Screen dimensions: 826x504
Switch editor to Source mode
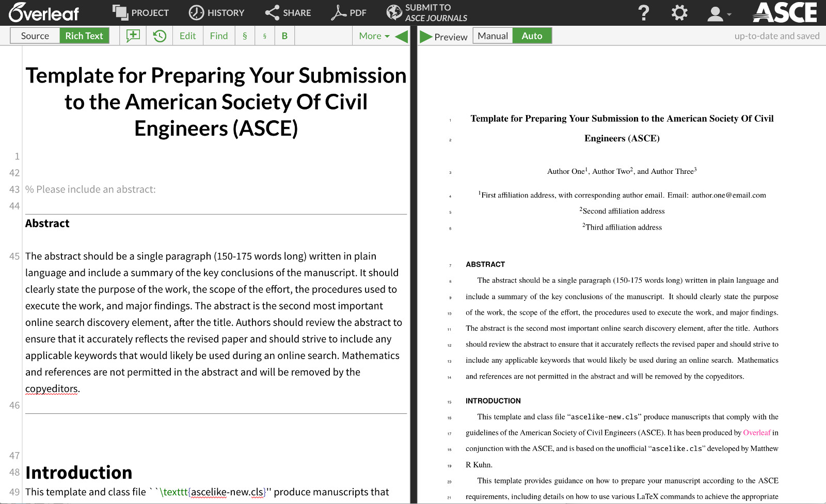(35, 36)
